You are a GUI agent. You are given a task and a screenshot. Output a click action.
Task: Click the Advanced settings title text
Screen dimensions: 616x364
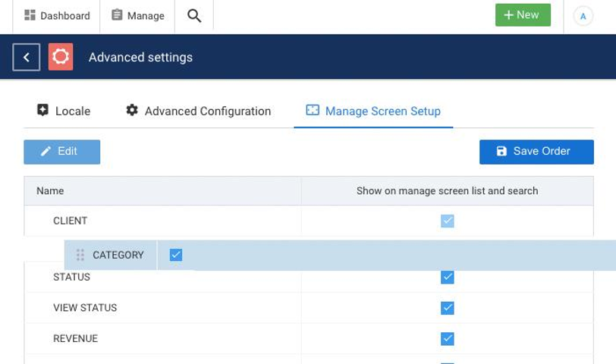click(x=140, y=58)
